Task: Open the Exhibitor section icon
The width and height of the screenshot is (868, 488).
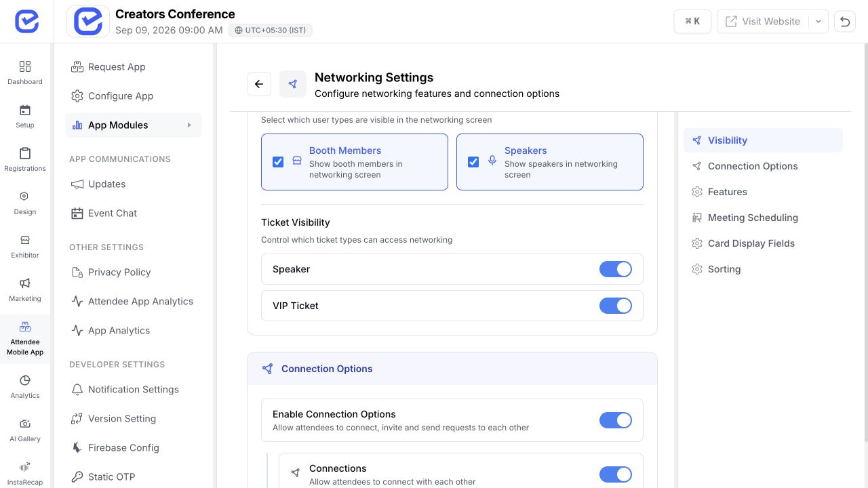Action: pyautogui.click(x=25, y=246)
